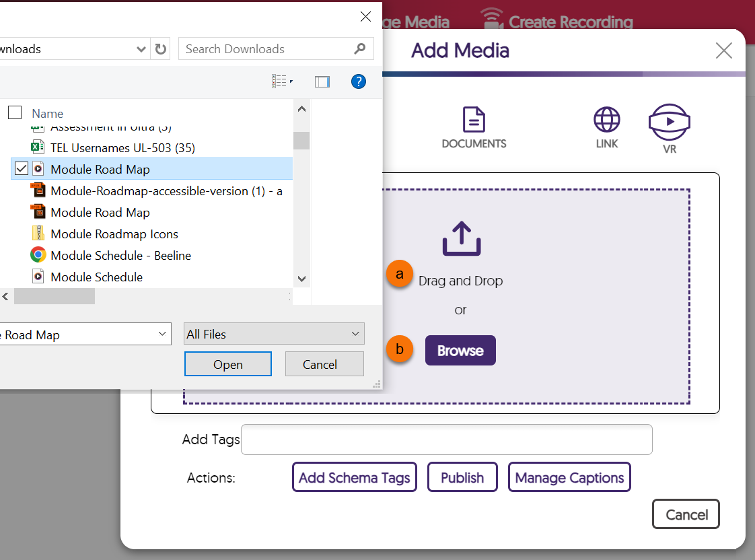755x560 pixels.
Task: Select the Module Schedule - Beeline file
Action: point(120,255)
